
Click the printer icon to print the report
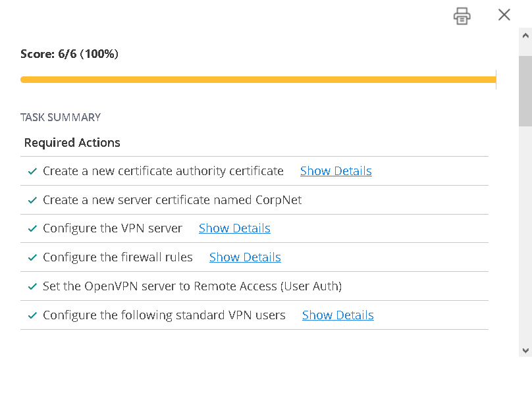(x=462, y=16)
